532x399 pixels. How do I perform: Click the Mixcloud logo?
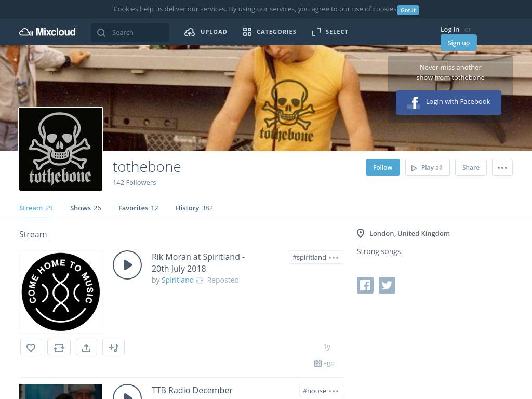pos(47,32)
